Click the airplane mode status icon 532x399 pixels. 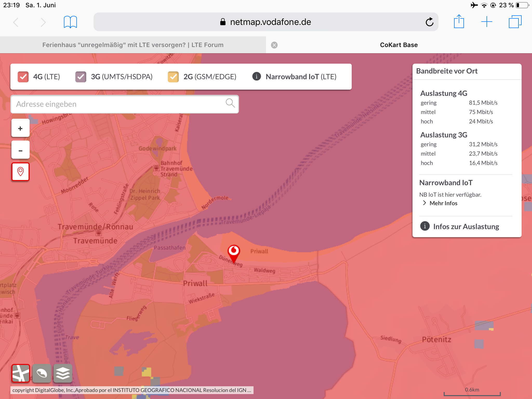[x=474, y=5]
